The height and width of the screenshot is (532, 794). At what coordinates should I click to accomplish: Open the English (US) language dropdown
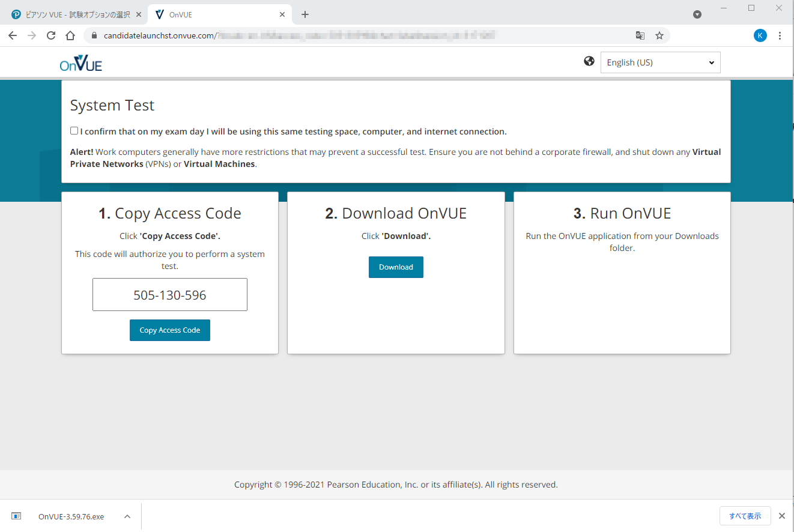point(660,62)
